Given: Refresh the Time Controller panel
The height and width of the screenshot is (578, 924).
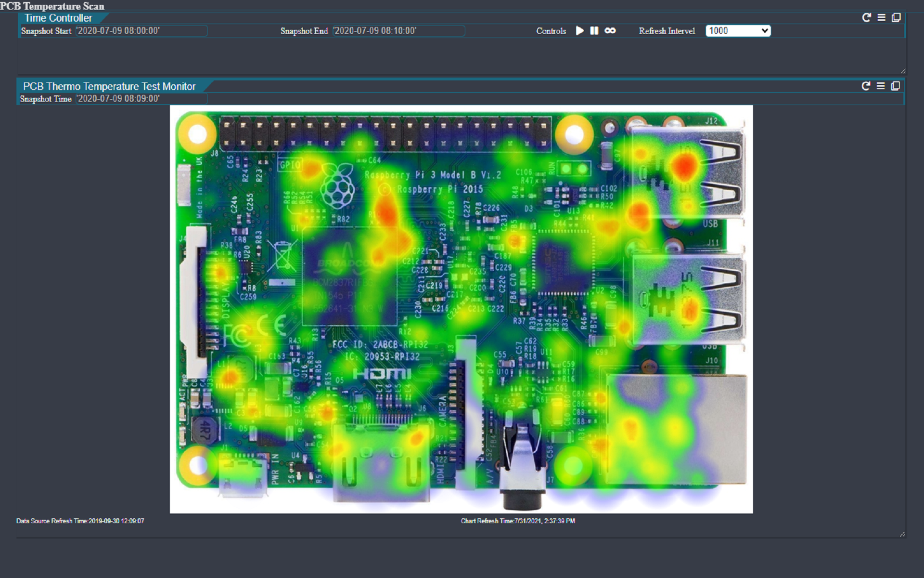Looking at the screenshot, I should 866,18.
